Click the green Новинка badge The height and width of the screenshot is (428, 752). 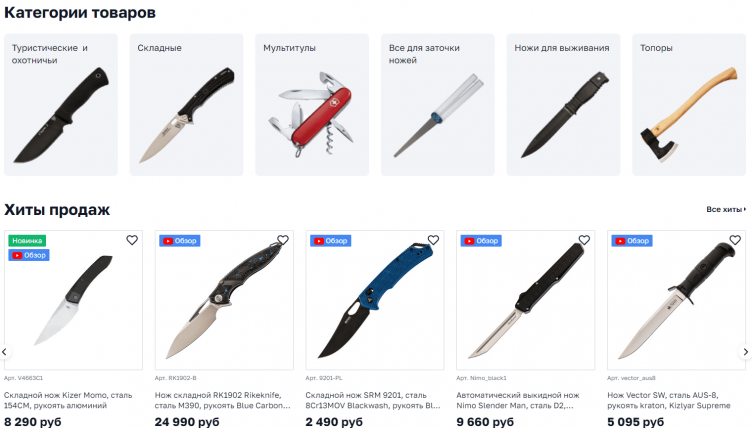(27, 240)
